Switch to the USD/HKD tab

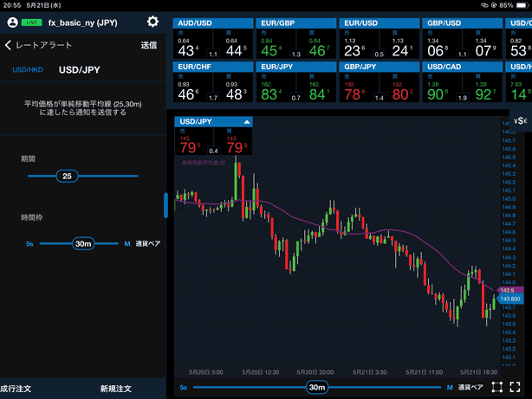(x=28, y=70)
